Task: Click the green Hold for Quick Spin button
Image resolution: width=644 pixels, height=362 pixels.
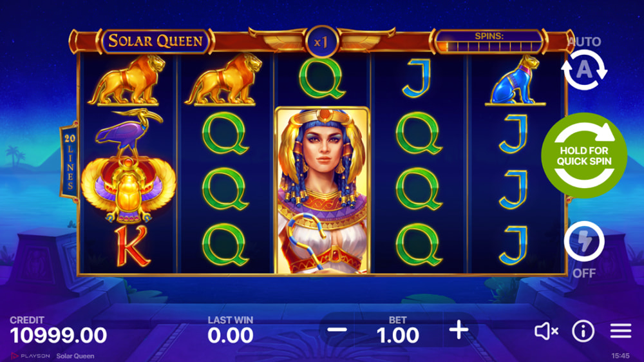Action: click(583, 156)
